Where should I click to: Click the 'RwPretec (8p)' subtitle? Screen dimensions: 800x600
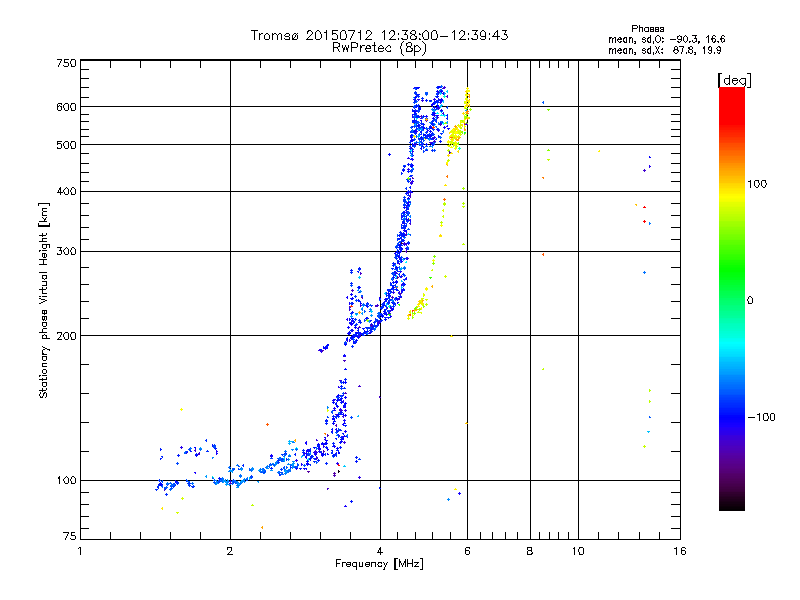tap(379, 48)
